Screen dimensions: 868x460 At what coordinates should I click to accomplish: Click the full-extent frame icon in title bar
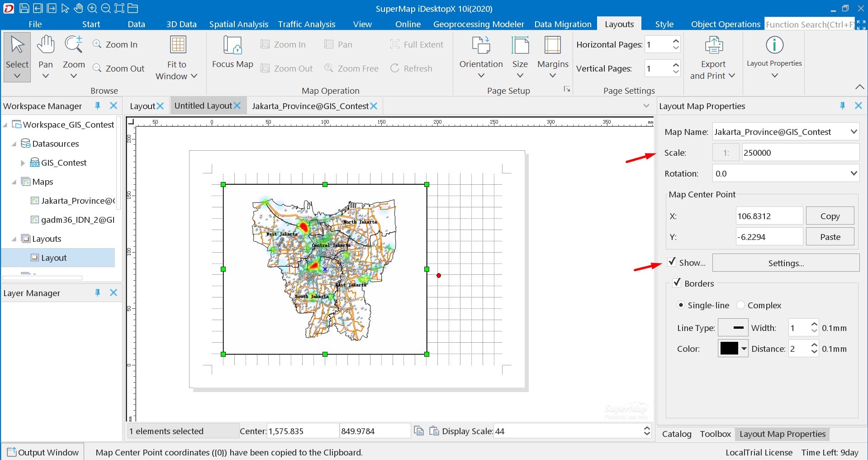click(119, 8)
